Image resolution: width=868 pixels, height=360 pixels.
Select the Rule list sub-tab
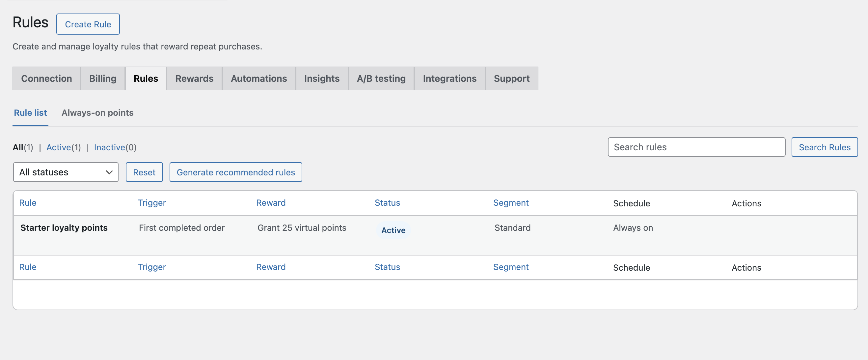click(x=30, y=113)
